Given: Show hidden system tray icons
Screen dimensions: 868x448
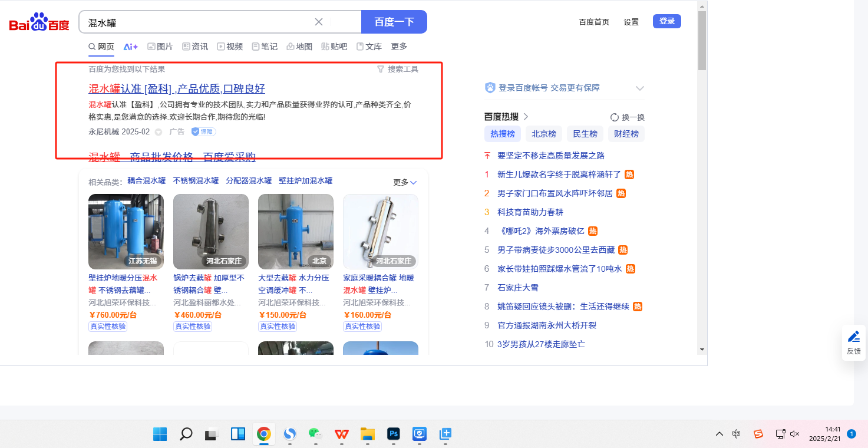Looking at the screenshot, I should (720, 434).
